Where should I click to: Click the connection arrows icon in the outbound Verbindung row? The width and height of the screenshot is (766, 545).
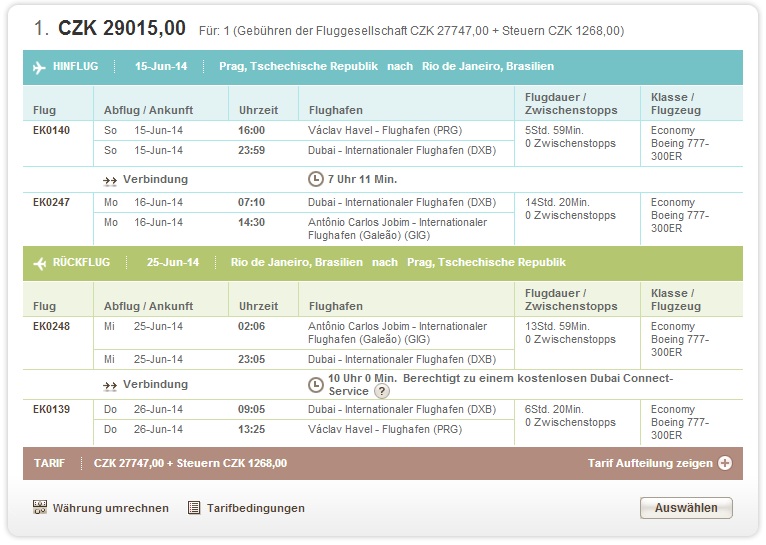coord(110,181)
